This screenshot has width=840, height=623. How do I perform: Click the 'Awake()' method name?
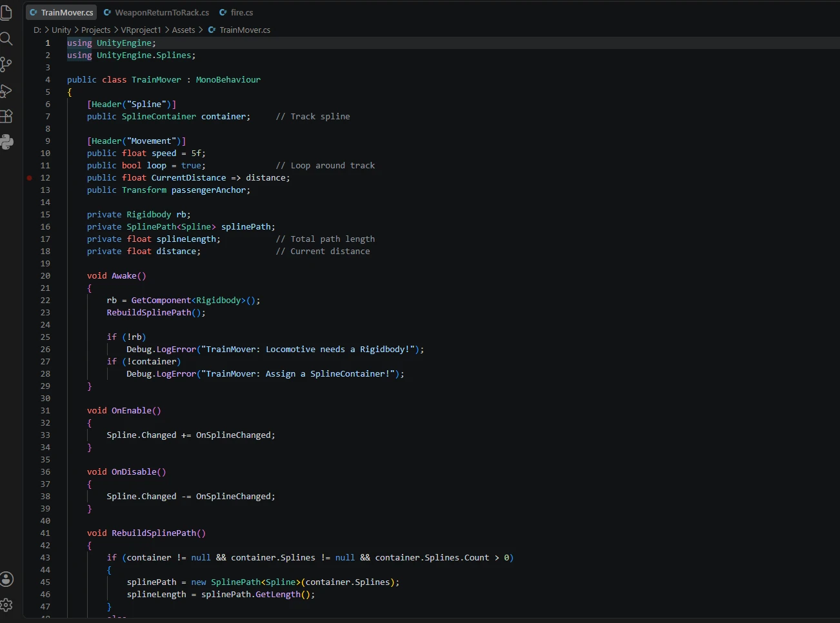click(129, 275)
